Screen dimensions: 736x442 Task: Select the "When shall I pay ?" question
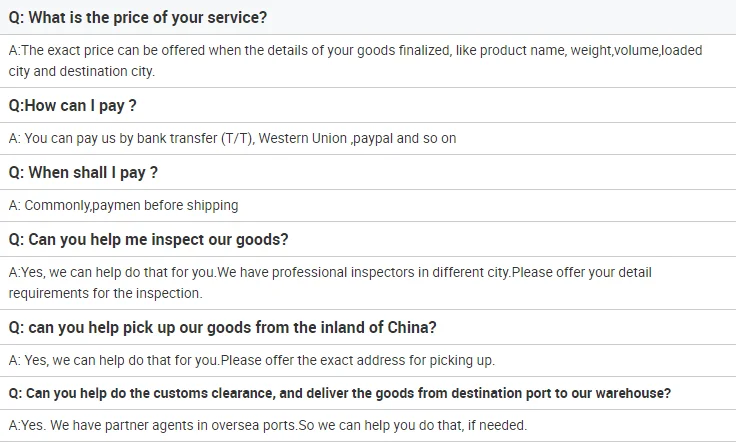click(x=83, y=172)
